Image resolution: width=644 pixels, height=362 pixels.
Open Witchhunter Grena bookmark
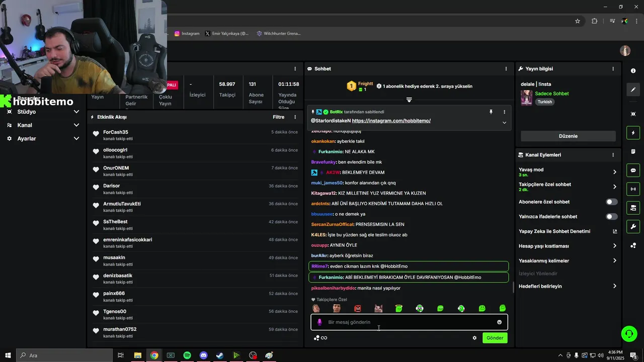tap(279, 34)
